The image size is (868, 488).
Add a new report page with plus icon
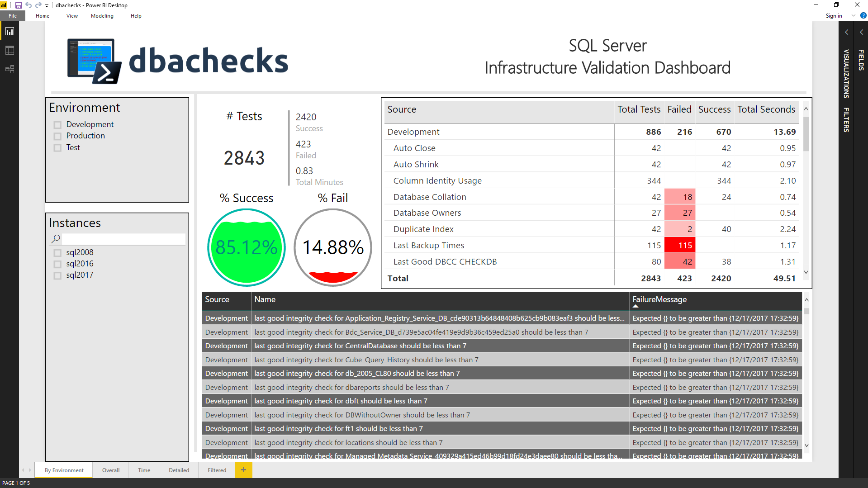coord(243,470)
